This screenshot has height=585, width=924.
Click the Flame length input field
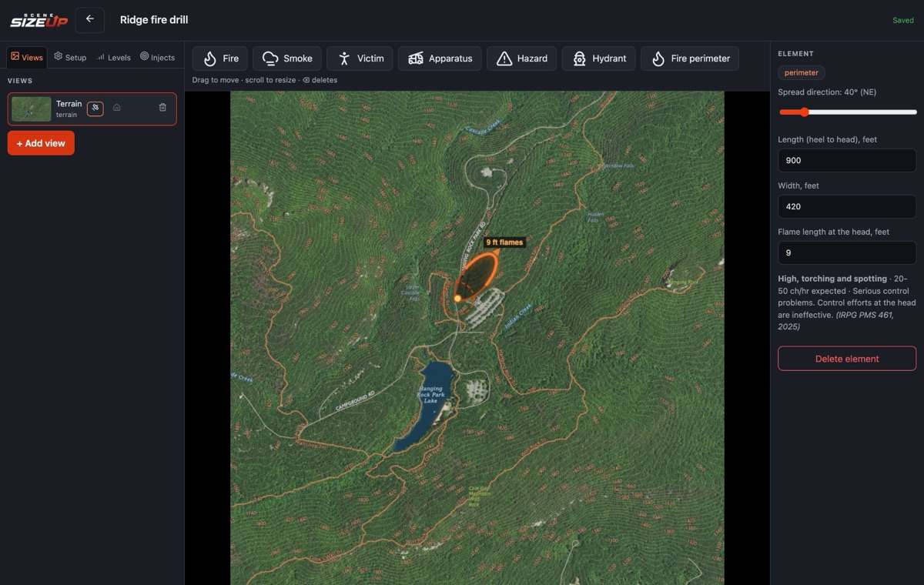pos(847,252)
